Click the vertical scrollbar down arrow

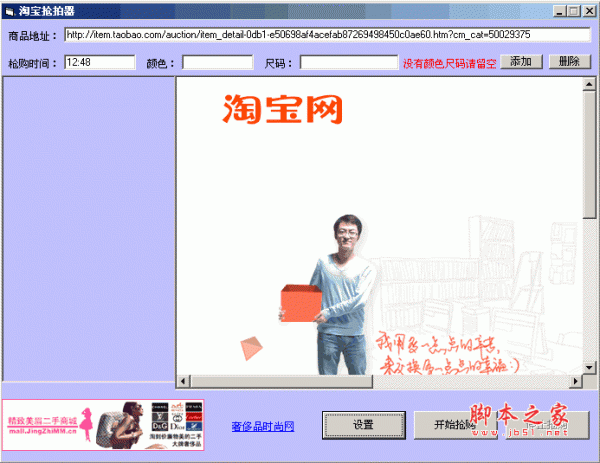click(x=589, y=368)
